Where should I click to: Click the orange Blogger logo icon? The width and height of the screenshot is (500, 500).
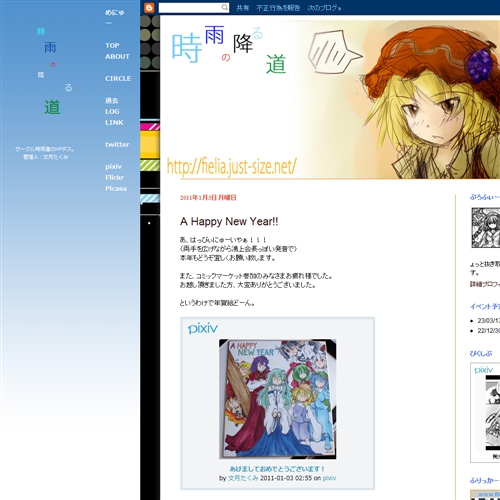point(149,7)
